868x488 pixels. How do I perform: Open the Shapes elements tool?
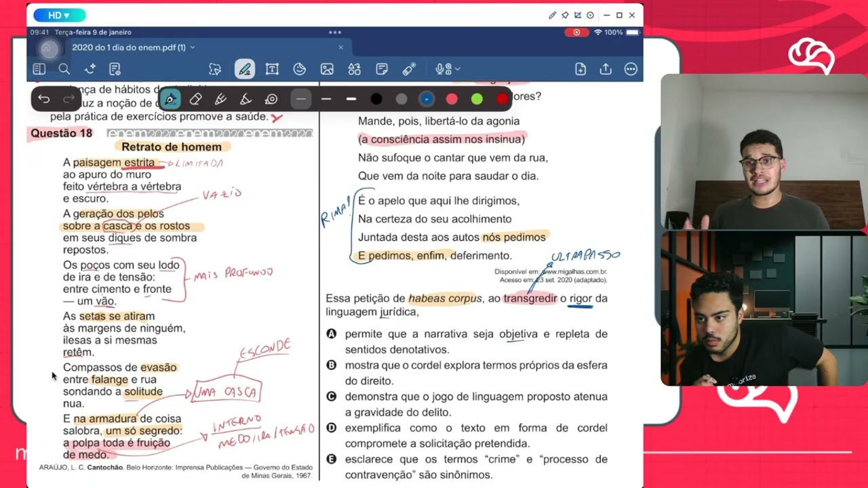coord(354,69)
